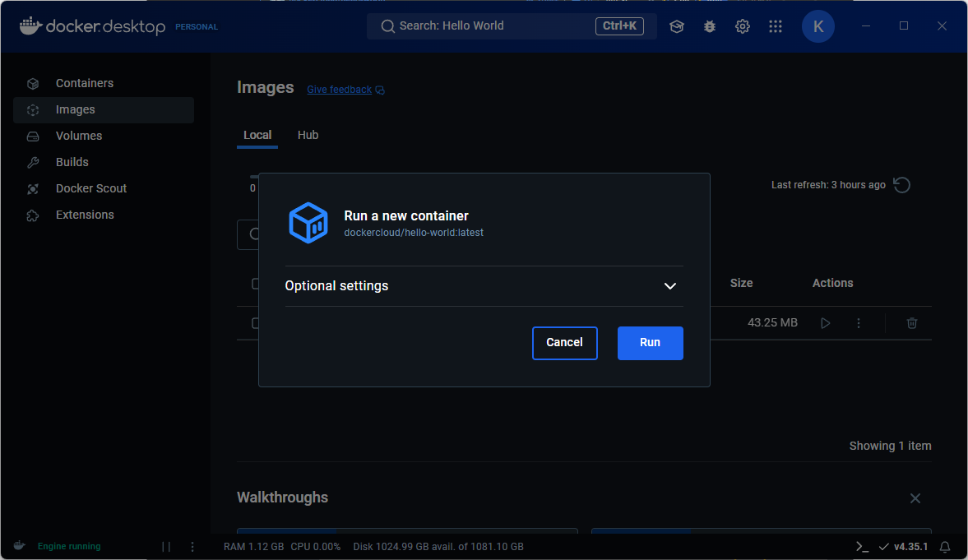
Task: Click the Builds wrench icon
Action: tap(33, 162)
